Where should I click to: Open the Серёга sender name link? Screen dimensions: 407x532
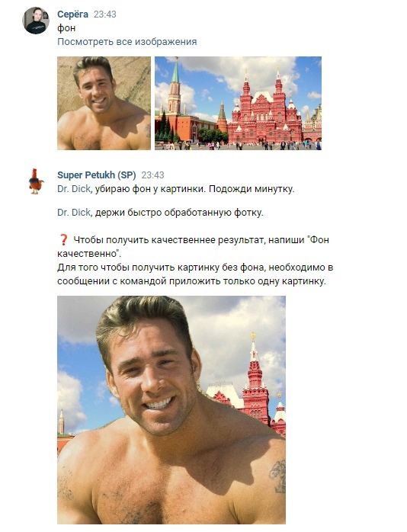click(72, 14)
